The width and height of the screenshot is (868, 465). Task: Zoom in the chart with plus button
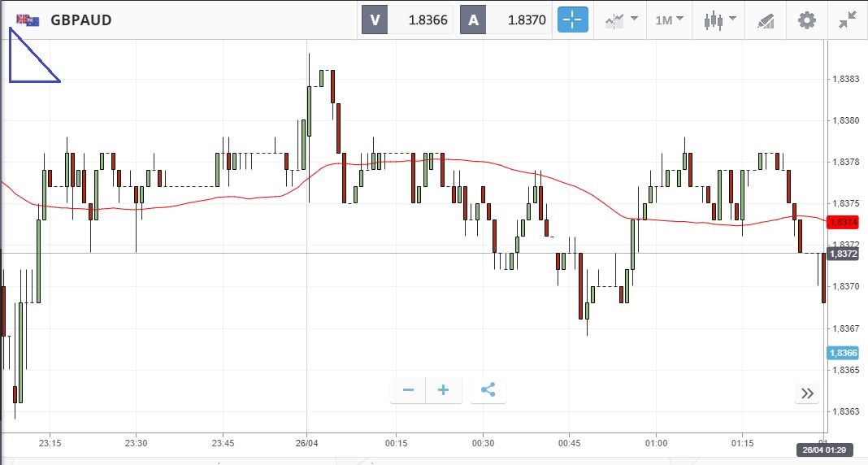tap(444, 390)
